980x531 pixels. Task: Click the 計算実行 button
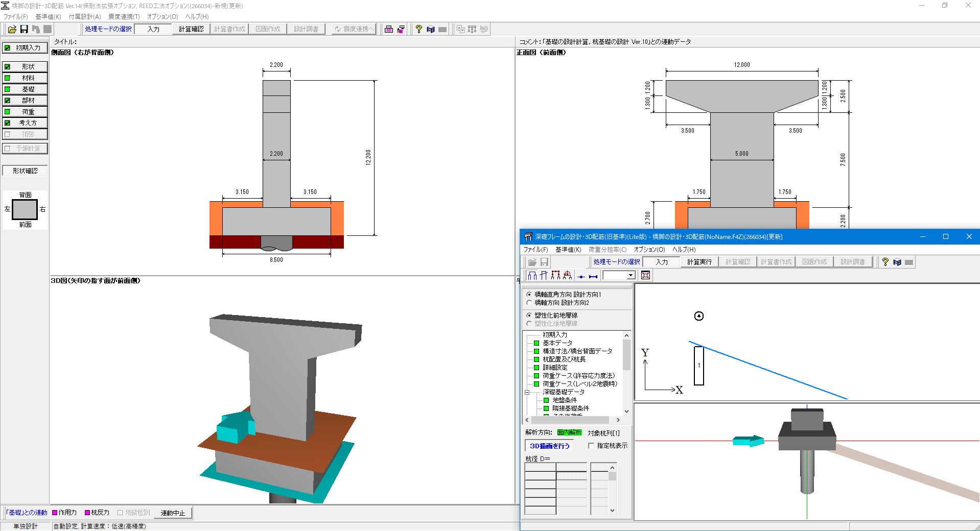pyautogui.click(x=699, y=262)
